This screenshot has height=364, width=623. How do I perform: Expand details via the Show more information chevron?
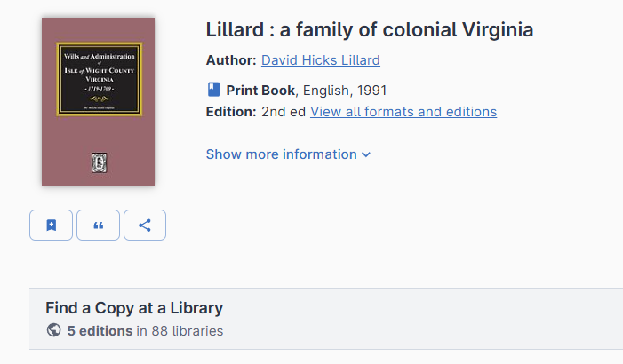(x=366, y=154)
